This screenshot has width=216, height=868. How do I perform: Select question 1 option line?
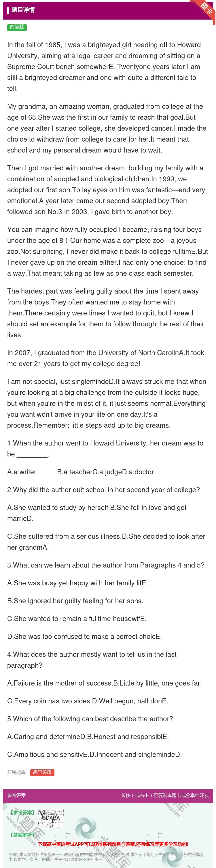point(81,472)
